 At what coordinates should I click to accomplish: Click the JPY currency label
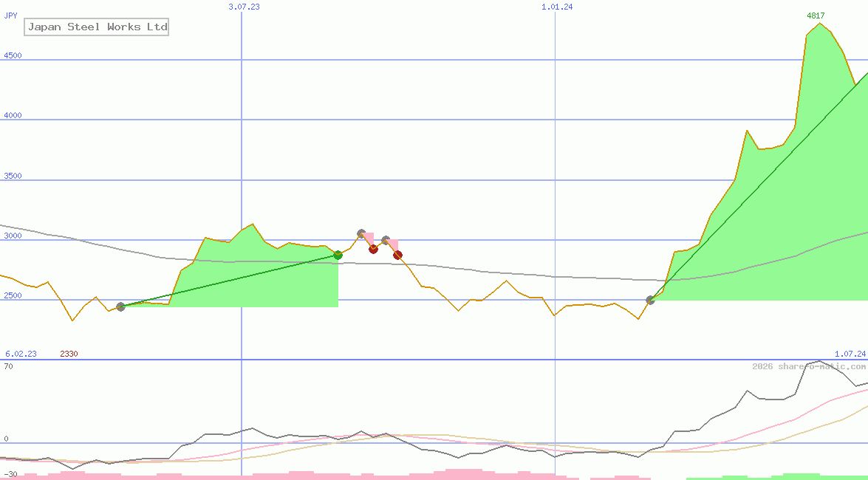click(x=11, y=16)
